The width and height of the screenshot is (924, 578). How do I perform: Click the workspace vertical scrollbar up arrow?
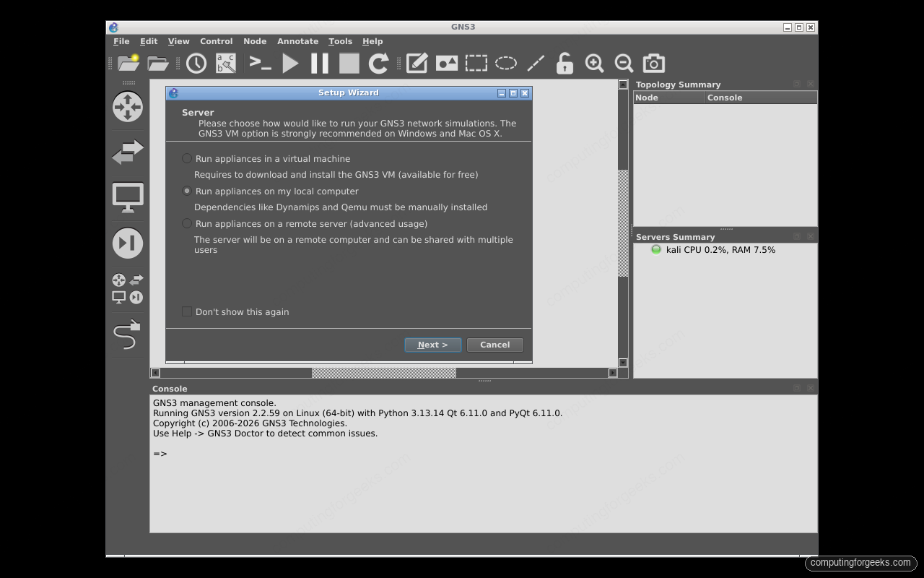tap(623, 85)
